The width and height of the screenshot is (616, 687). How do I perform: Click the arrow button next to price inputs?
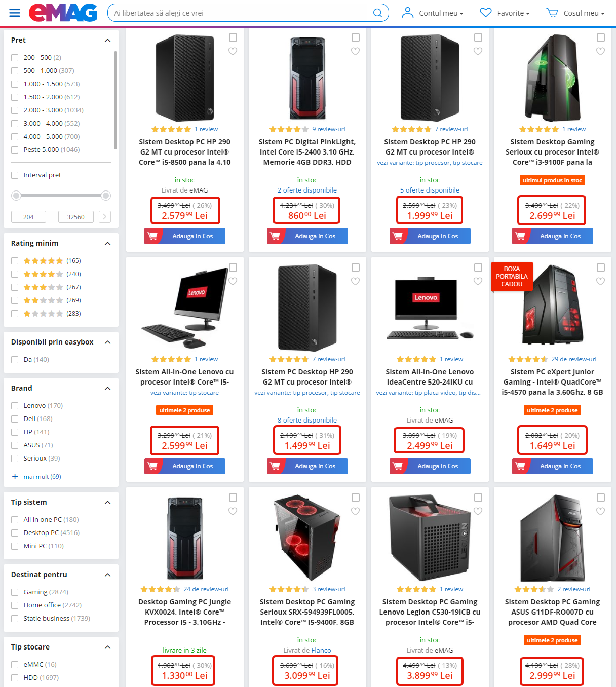(x=105, y=217)
